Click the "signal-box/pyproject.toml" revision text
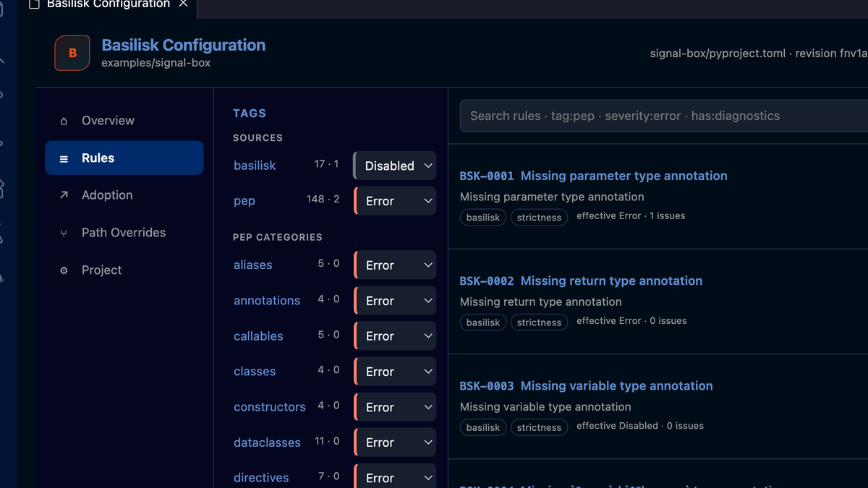This screenshot has height=488, width=868. (x=759, y=53)
